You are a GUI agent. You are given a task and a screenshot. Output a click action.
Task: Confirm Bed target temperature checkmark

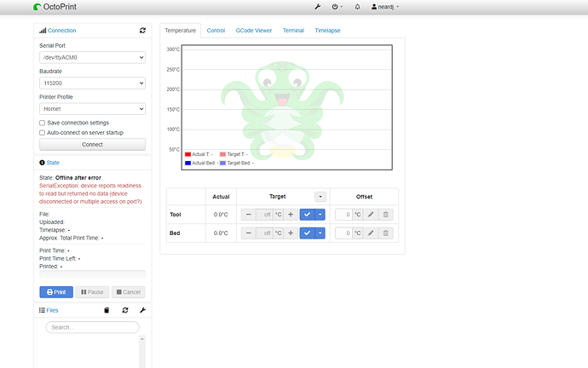coord(307,233)
